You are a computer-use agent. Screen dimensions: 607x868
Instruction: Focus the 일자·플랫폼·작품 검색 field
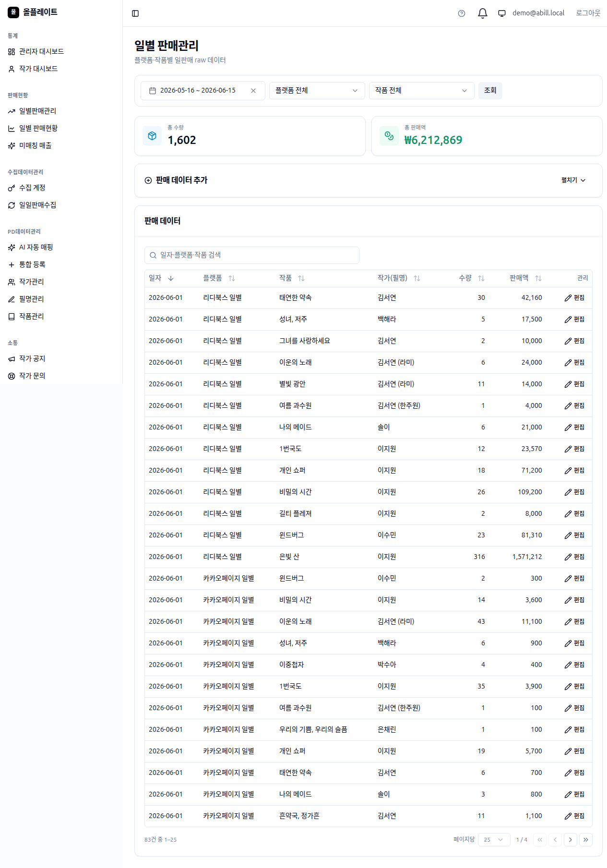(251, 255)
